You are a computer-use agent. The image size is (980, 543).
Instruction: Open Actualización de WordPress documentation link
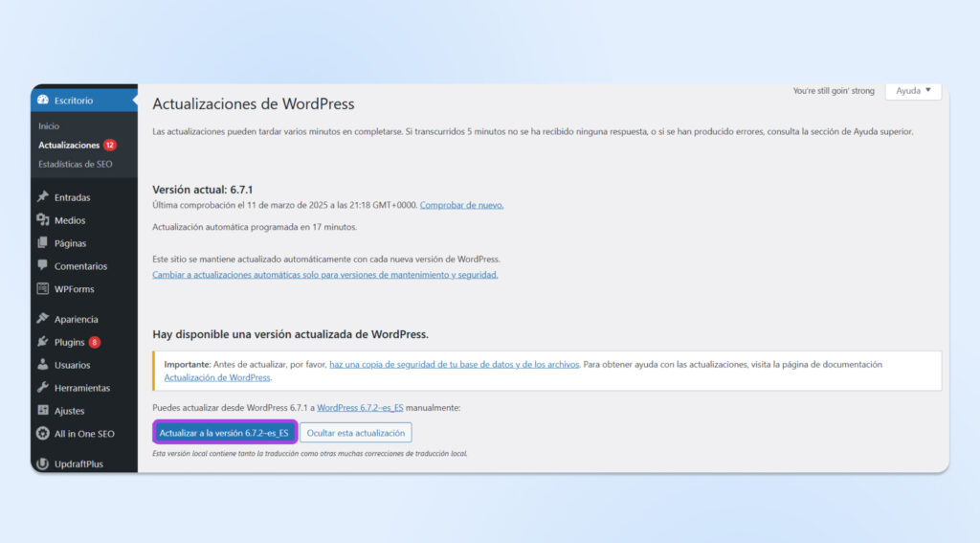pos(217,377)
